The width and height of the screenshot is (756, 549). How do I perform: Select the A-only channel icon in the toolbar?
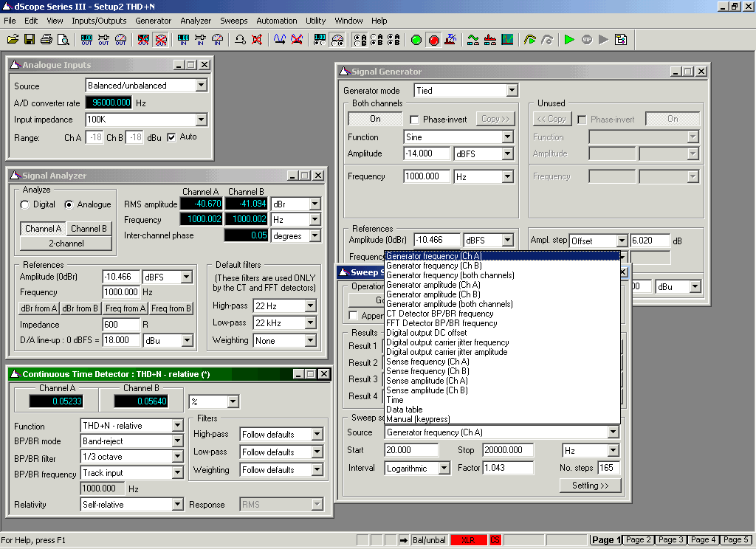pyautogui.click(x=360, y=40)
